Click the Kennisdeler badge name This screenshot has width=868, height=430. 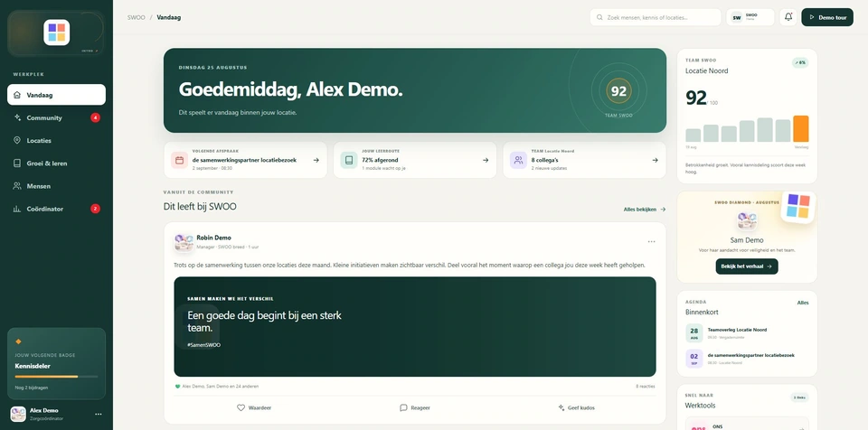coord(33,366)
